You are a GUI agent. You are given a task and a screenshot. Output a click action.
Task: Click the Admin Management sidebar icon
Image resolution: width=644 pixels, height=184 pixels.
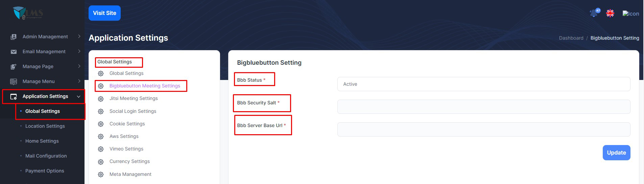pos(14,37)
